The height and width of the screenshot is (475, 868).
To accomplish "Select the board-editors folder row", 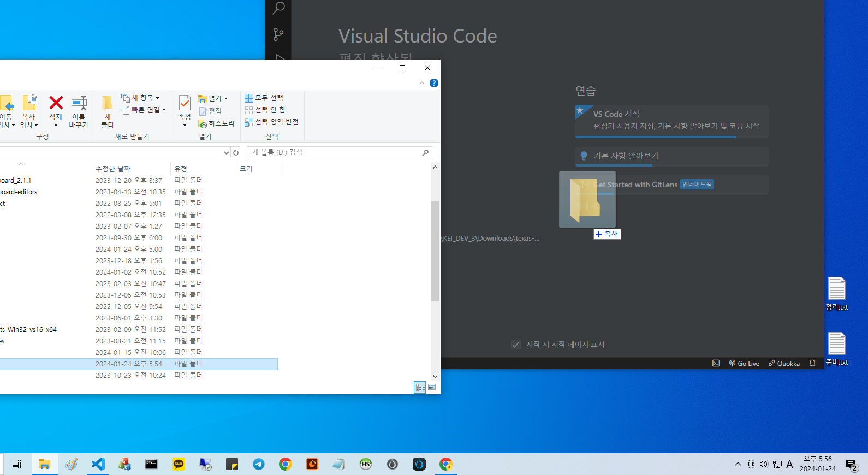I will click(x=139, y=192).
